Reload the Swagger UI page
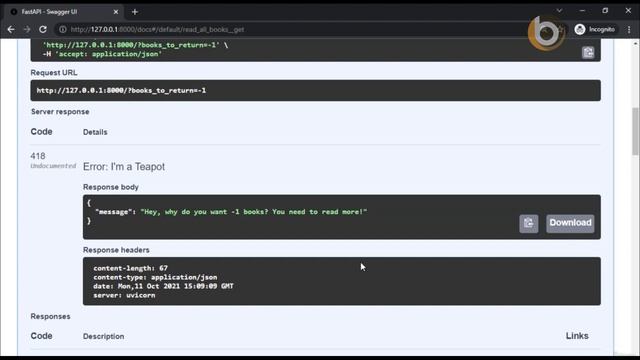The image size is (640, 360). tap(43, 29)
